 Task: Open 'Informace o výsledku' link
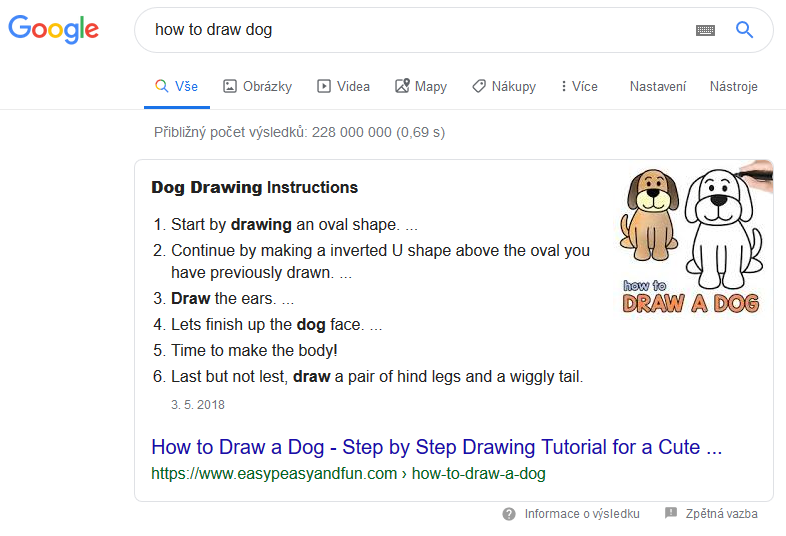(x=582, y=514)
